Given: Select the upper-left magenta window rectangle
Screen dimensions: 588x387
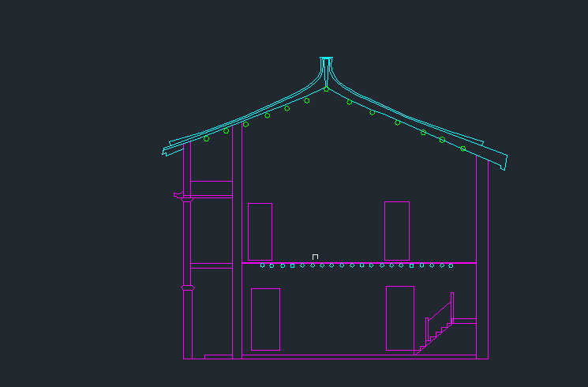Looking at the screenshot, I should [x=260, y=231].
